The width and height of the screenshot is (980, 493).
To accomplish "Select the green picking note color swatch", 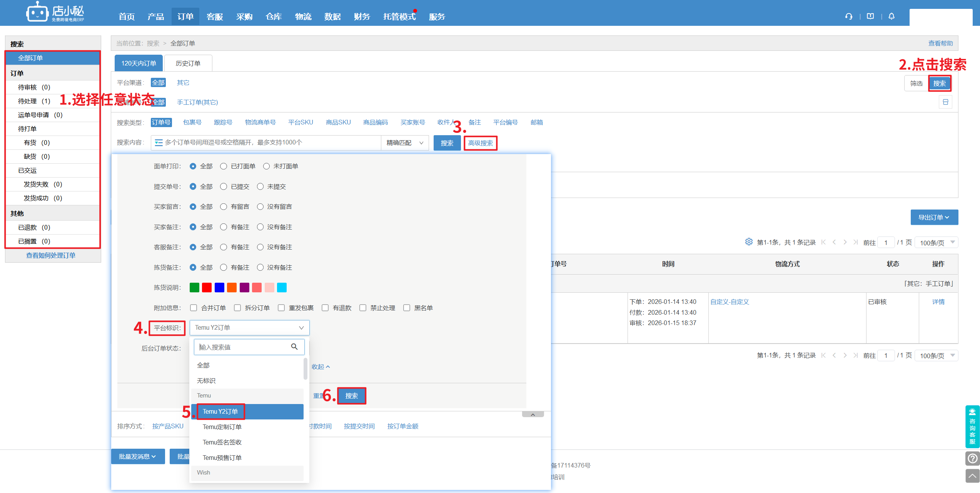I will (x=194, y=288).
